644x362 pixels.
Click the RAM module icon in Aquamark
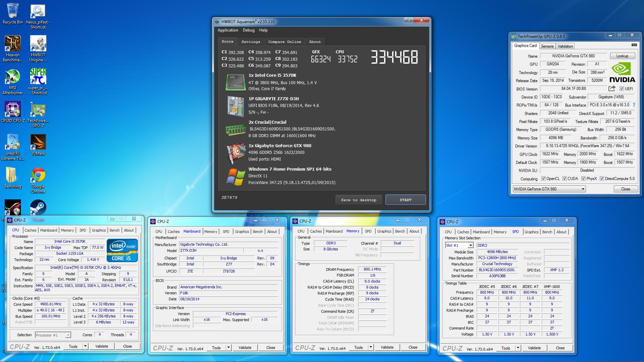click(235, 130)
